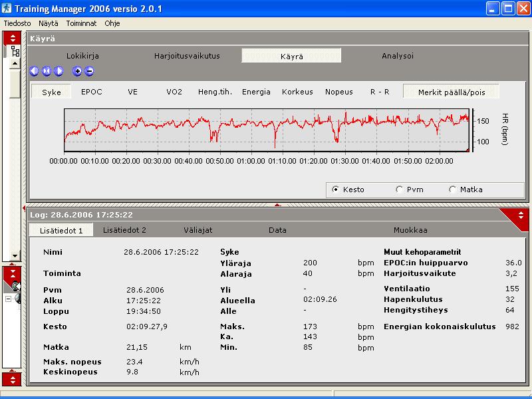
Task: Click the blue left-arrow graph scroll icon
Action: [x=35, y=71]
